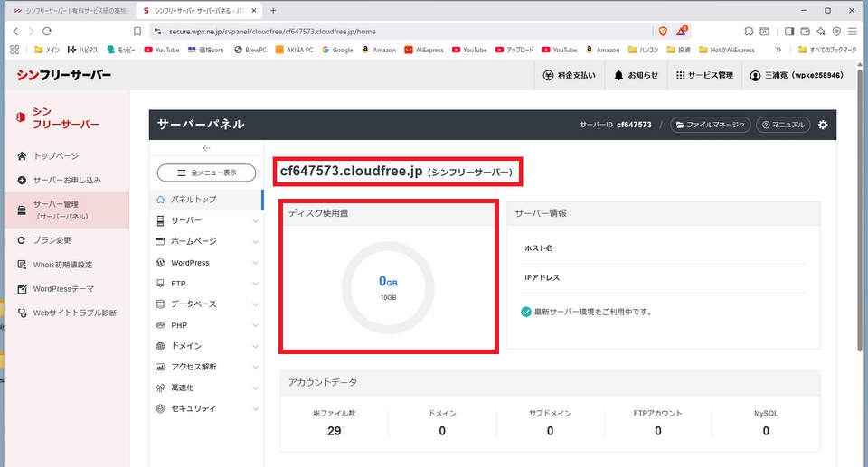Click the マニュアル help button
Viewport: 868px width, 467px height.
coord(782,125)
